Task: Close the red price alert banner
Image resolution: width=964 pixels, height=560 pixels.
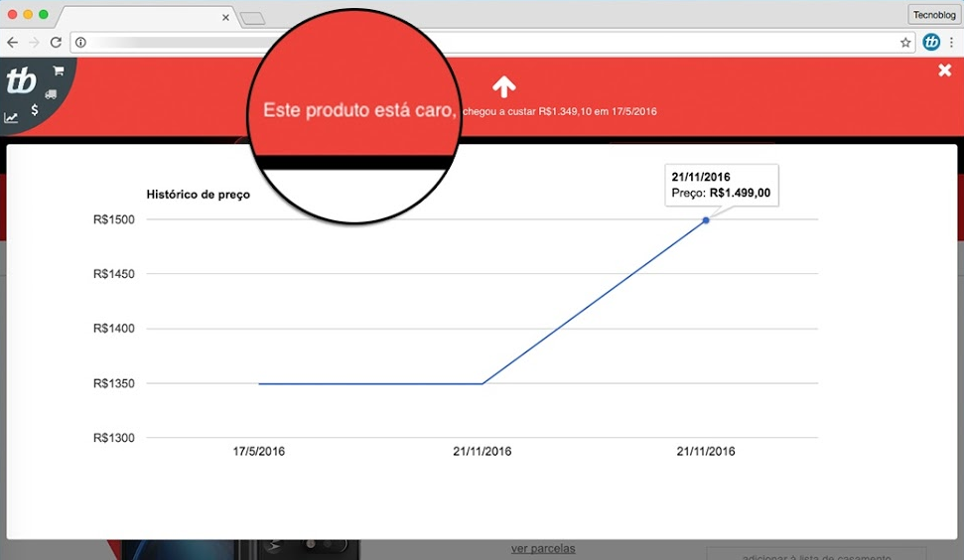Action: [x=945, y=70]
